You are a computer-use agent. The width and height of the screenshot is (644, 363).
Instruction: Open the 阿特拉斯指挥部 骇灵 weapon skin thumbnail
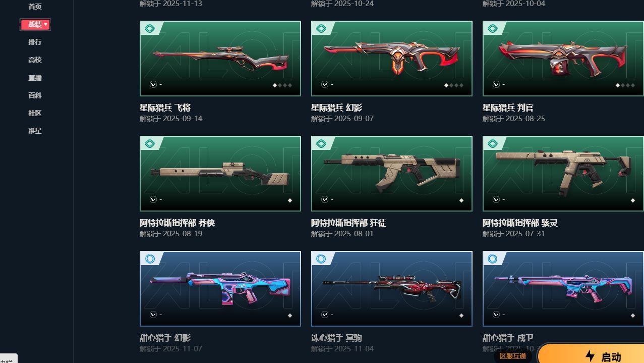[x=563, y=174]
